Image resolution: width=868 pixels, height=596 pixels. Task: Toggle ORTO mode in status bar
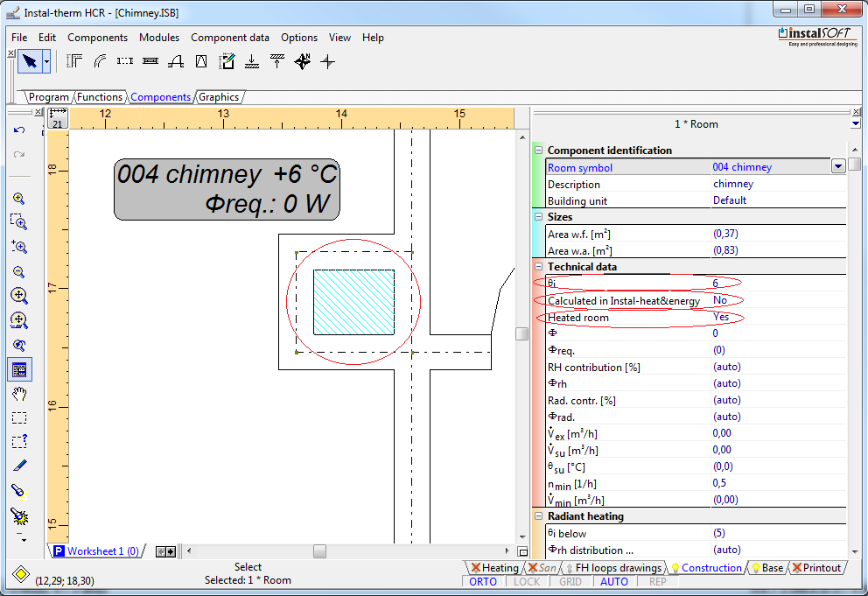483,582
